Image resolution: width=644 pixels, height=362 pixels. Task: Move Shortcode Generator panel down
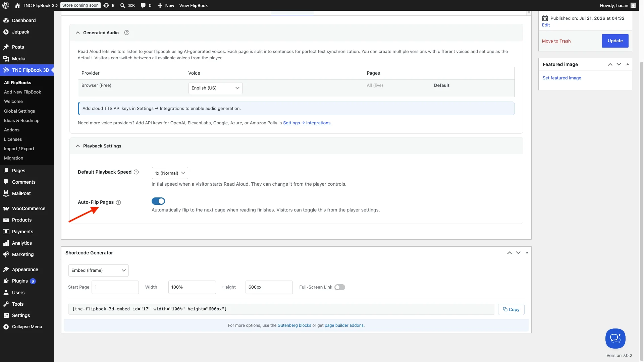518,253
